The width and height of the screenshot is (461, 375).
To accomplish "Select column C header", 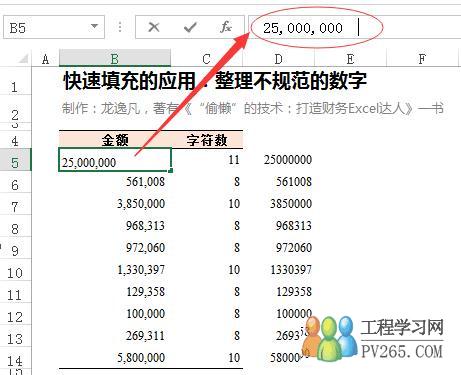I will [x=207, y=58].
